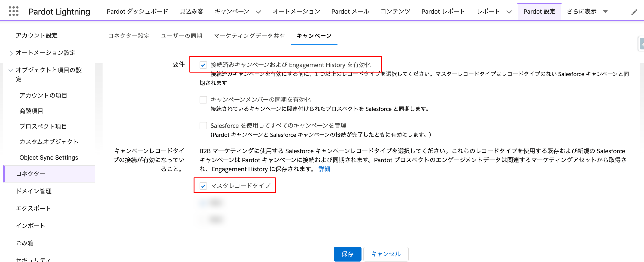Open アカウントの項目 in sidebar
The image size is (644, 262).
(43, 95)
